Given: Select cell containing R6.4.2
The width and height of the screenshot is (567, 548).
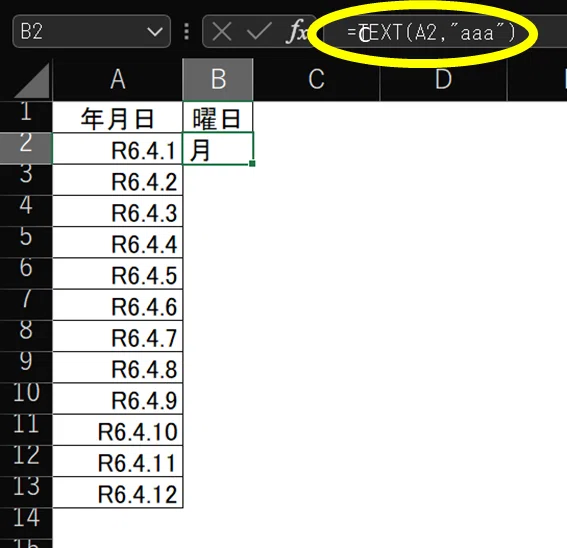Looking at the screenshot, I should 118,180.
